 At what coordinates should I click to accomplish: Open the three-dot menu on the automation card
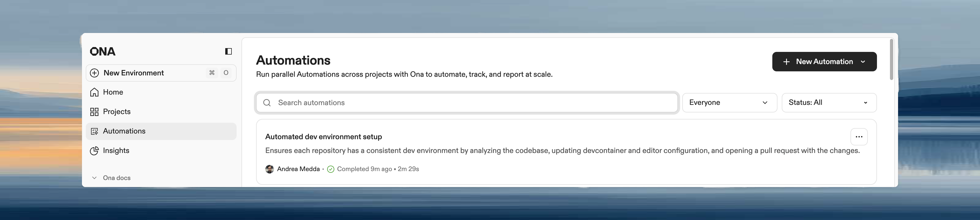click(859, 136)
